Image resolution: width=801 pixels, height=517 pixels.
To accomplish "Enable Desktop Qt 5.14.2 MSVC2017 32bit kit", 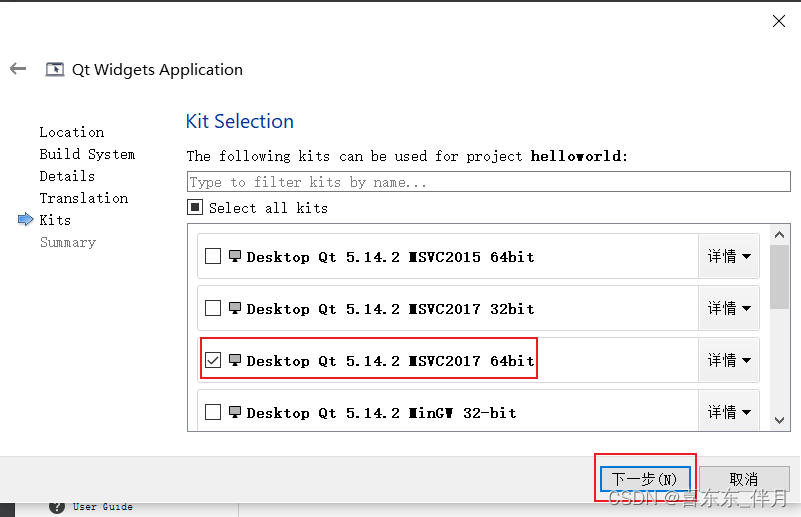I will (x=213, y=308).
